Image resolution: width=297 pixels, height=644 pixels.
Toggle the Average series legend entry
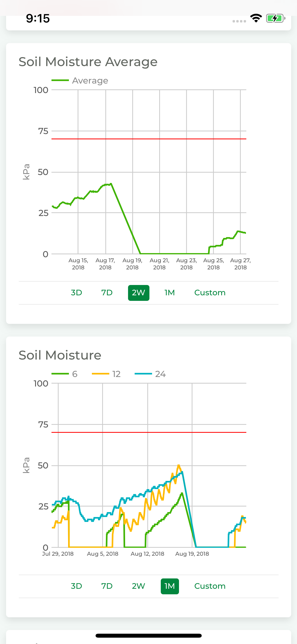(x=80, y=80)
